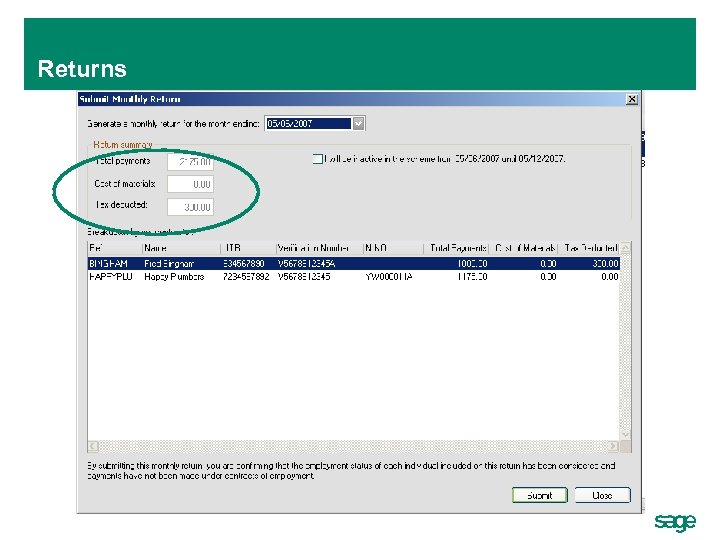This screenshot has height=540, width=720.
Task: Click UTR value 7234567892
Action: 246,277
